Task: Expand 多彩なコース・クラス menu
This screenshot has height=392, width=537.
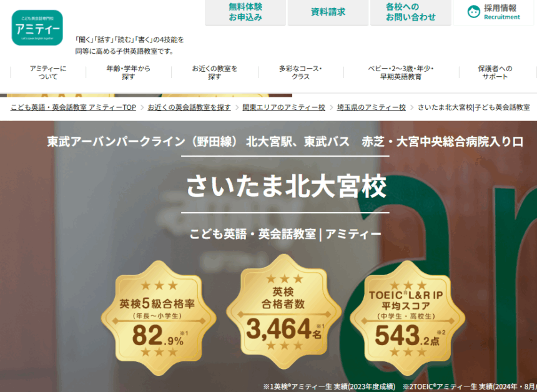Action: (x=300, y=72)
